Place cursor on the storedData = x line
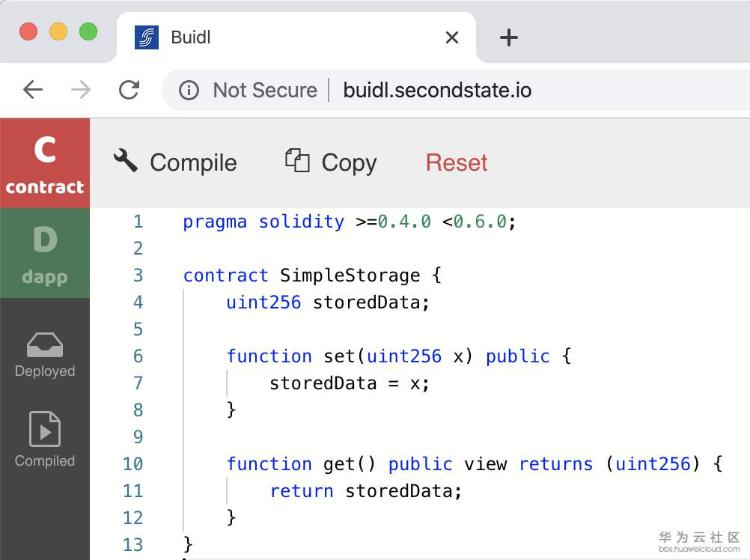Viewport: 750px width, 560px height. pos(350,383)
